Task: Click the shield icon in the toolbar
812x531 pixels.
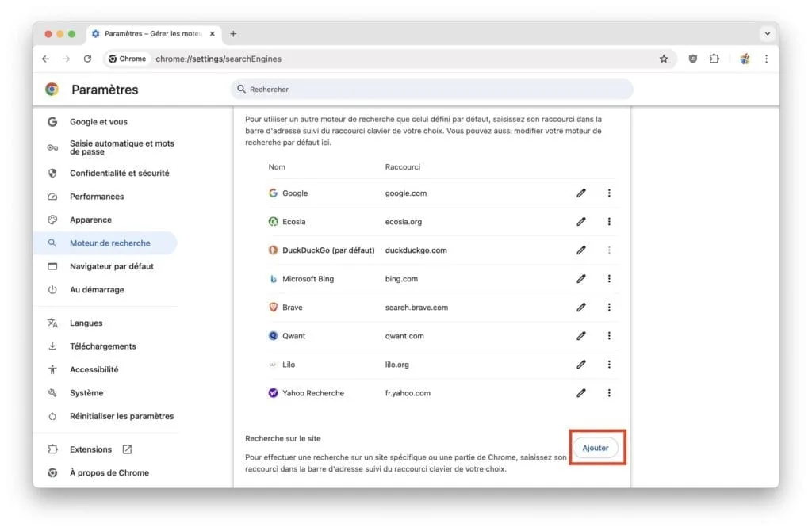Action: pos(689,59)
